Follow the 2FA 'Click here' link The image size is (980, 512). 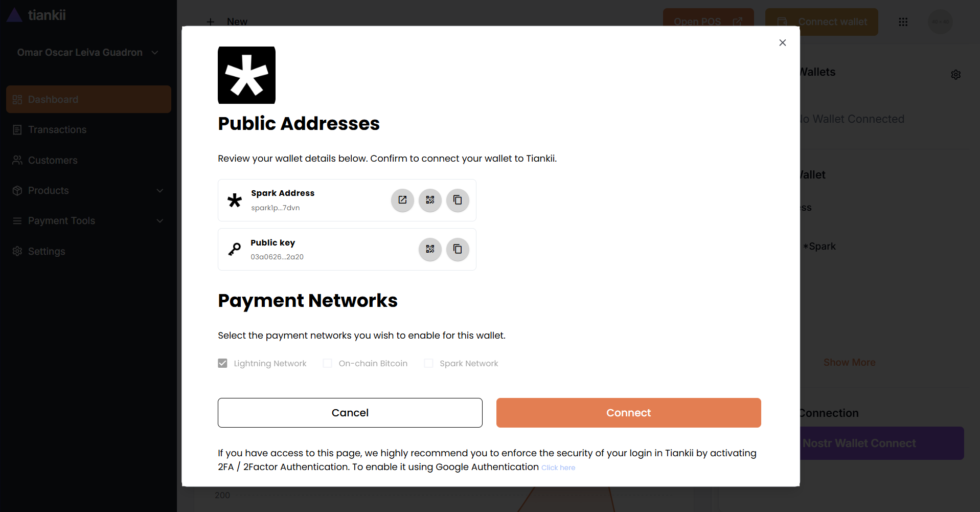tap(558, 468)
